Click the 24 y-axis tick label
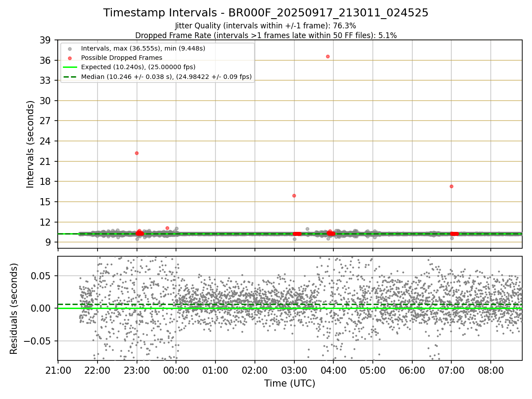Image resolution: width=532 pixels, height=399 pixels. pos(45,141)
